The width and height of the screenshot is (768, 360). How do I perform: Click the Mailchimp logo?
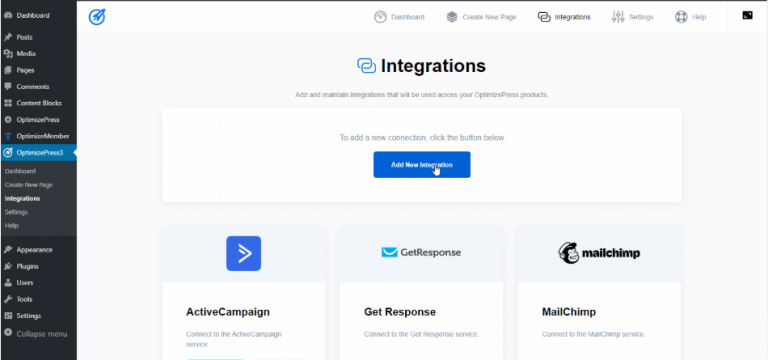point(599,253)
